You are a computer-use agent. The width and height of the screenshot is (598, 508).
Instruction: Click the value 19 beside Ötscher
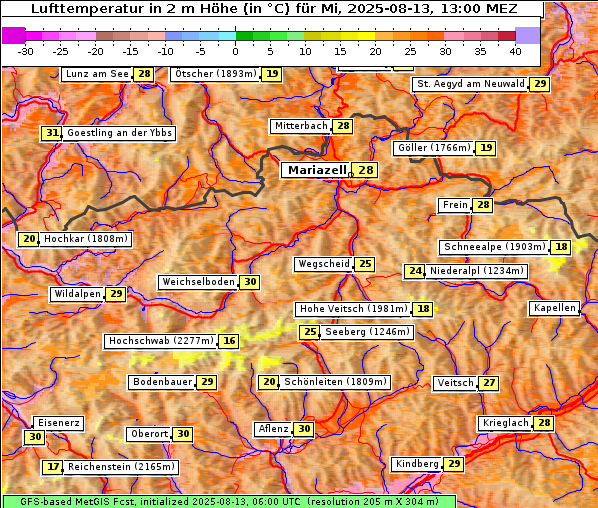click(272, 74)
